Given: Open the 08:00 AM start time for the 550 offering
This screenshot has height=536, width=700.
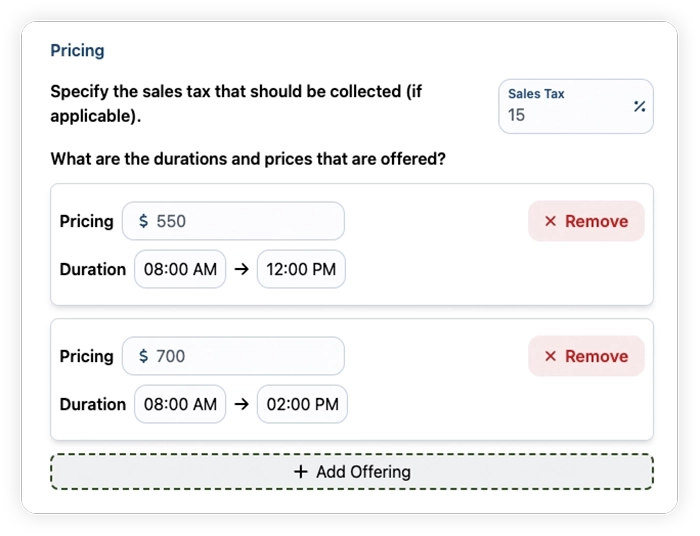Looking at the screenshot, I should click(180, 269).
